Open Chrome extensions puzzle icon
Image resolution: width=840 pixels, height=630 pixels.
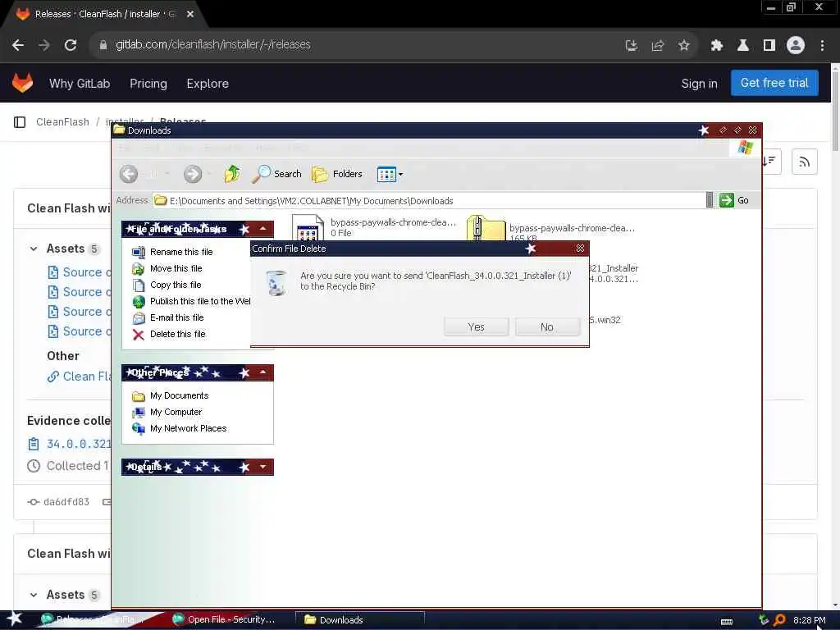pos(717,46)
